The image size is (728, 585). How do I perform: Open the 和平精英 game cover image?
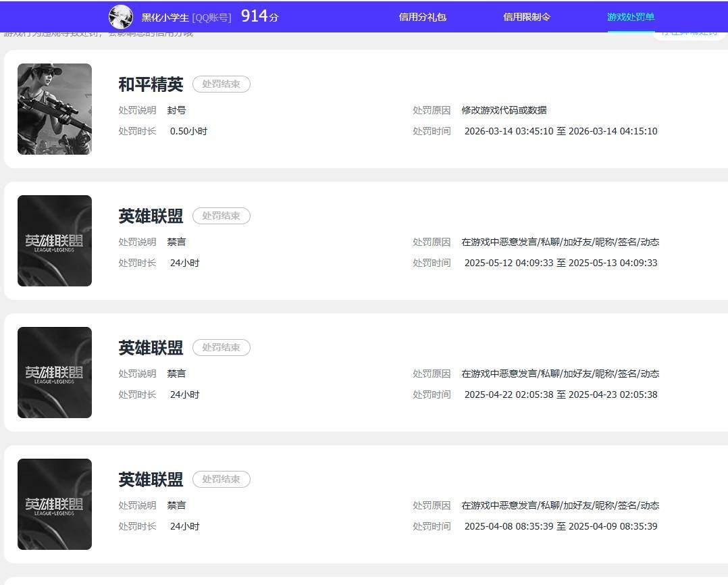click(55, 109)
